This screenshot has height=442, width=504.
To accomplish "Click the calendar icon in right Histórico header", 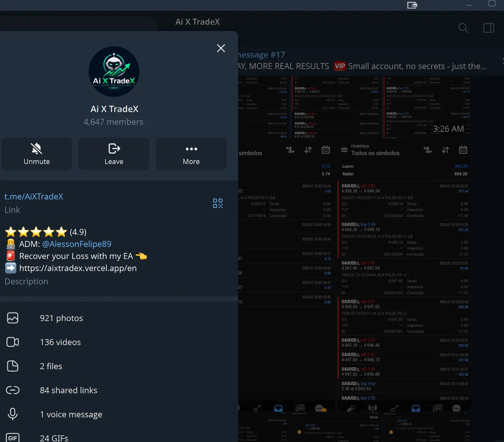I will tap(463, 150).
